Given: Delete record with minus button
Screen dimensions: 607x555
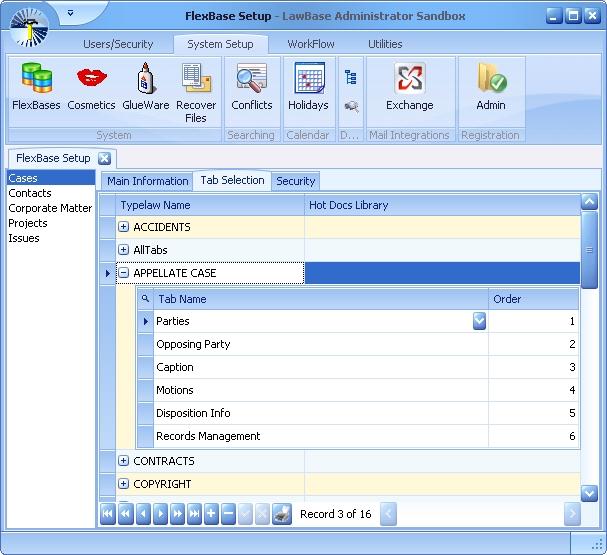Looking at the screenshot, I should click(228, 514).
